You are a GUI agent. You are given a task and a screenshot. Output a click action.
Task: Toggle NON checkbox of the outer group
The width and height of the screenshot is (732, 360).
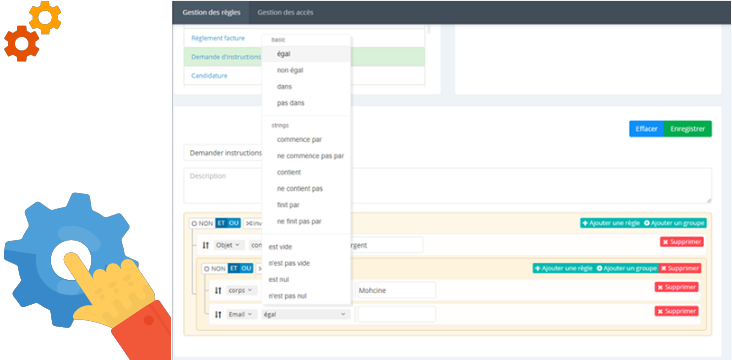click(x=202, y=223)
